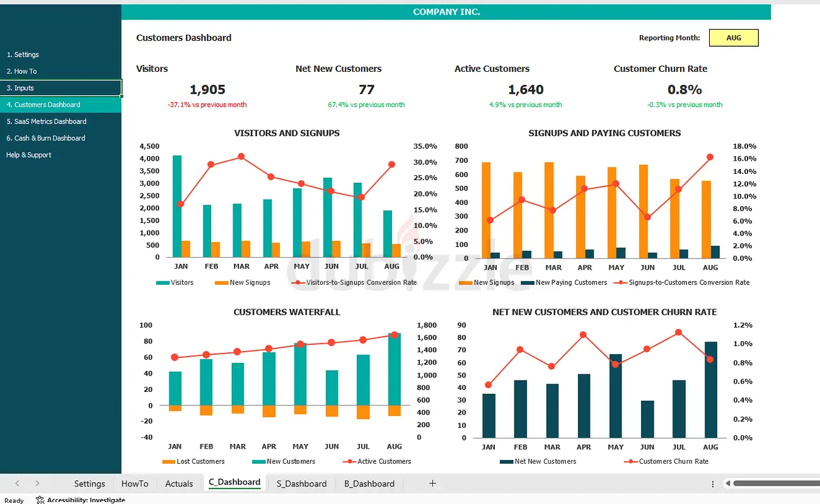The height and width of the screenshot is (504, 820).
Task: Open the Reporting Month AUG dropdown cell
Action: tap(734, 38)
